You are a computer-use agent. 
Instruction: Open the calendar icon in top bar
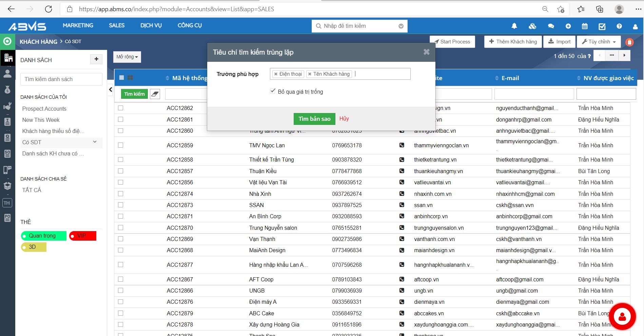[585, 26]
